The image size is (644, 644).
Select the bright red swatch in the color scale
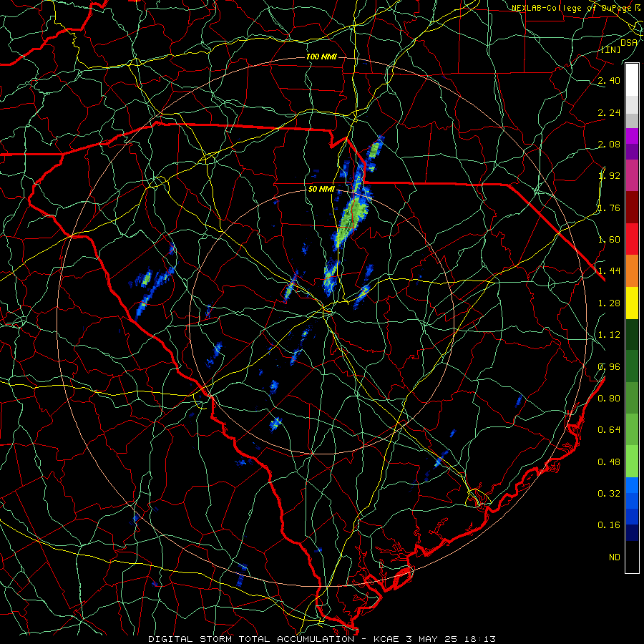point(632,240)
